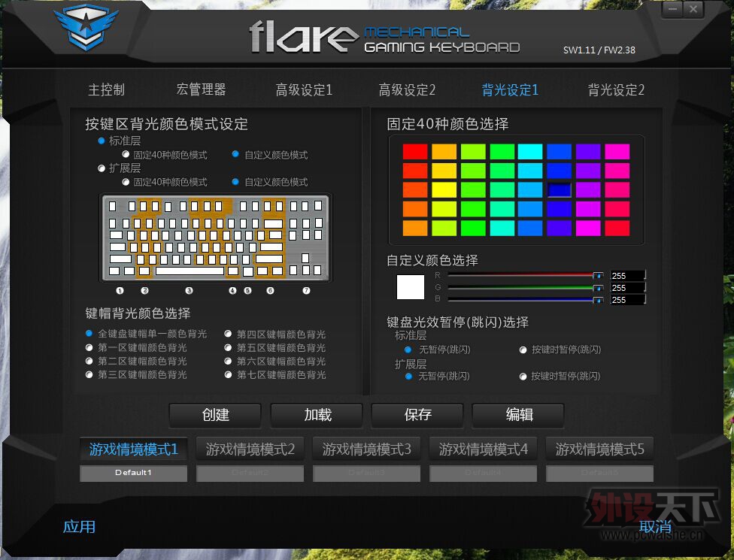The width and height of the screenshot is (734, 560).
Task: Click 取消 to cancel changes
Action: 655,526
